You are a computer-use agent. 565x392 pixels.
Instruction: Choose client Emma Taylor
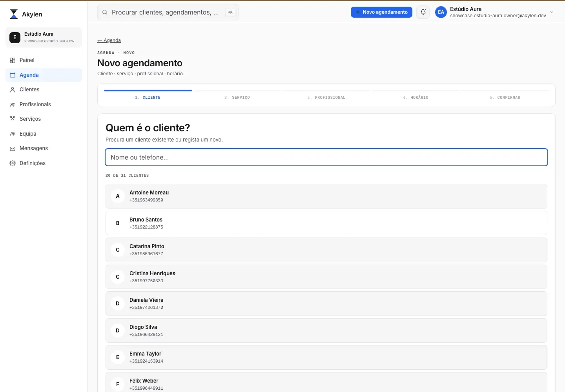pos(326,358)
